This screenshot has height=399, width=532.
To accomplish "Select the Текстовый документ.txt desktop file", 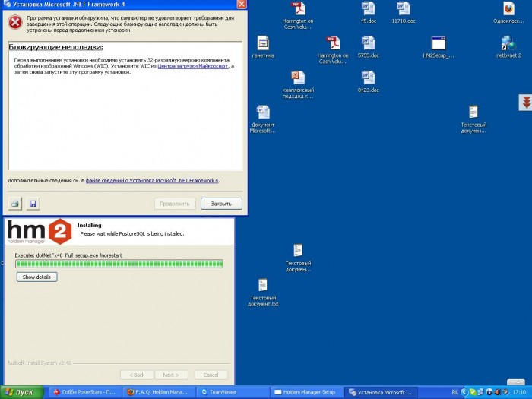I will [263, 293].
